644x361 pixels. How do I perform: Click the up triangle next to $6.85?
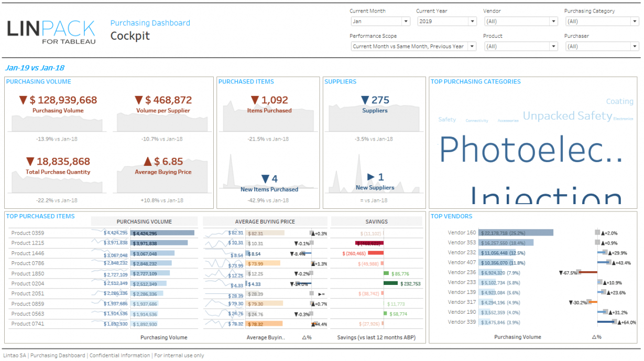pos(148,162)
